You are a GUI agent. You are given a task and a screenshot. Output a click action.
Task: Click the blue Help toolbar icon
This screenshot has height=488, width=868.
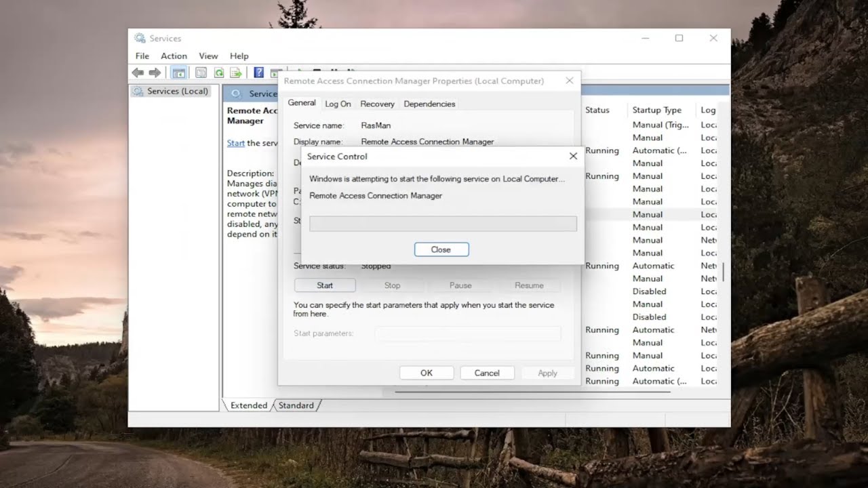258,73
